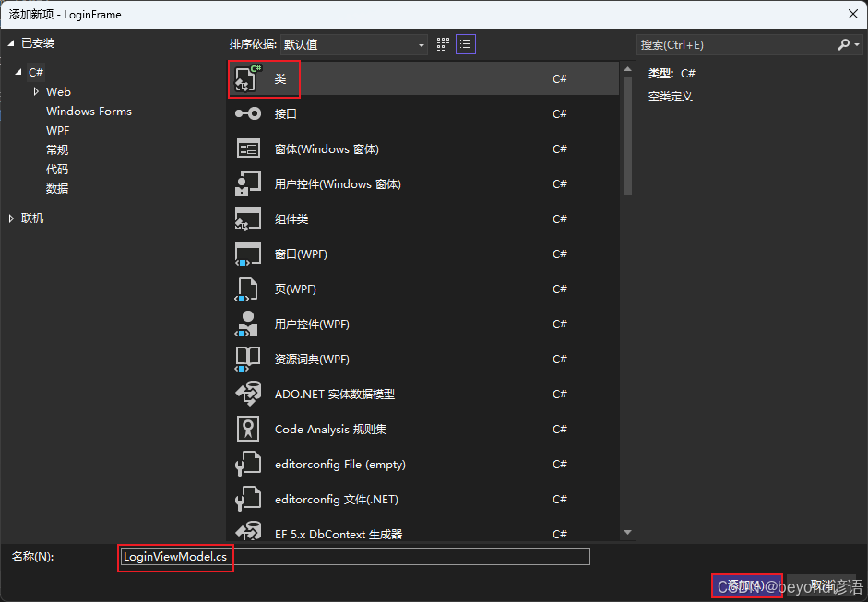Viewport: 868px width, 602px height.
Task: Click the EF 5.x DbContext 生成器 icon
Action: pos(247,531)
